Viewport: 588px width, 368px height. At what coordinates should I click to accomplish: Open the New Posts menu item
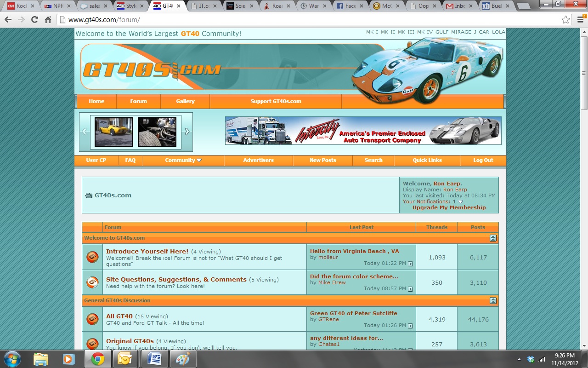322,160
